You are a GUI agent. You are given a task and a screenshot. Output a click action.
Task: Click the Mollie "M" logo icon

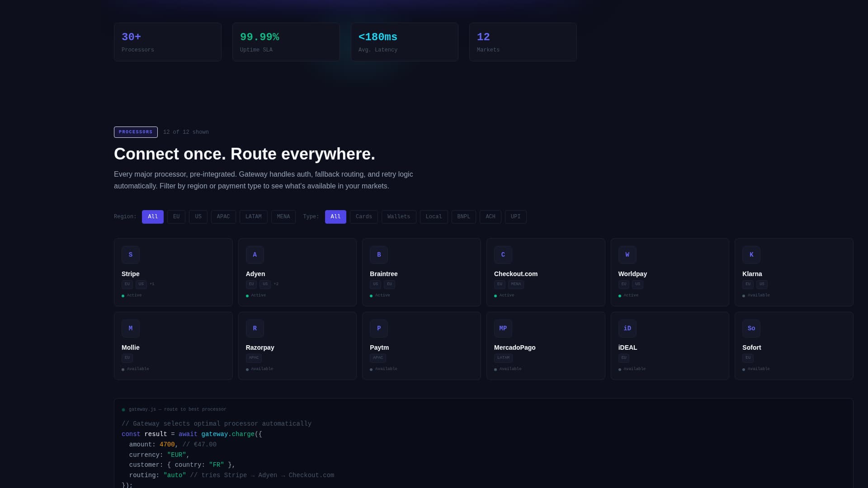pos(130,328)
